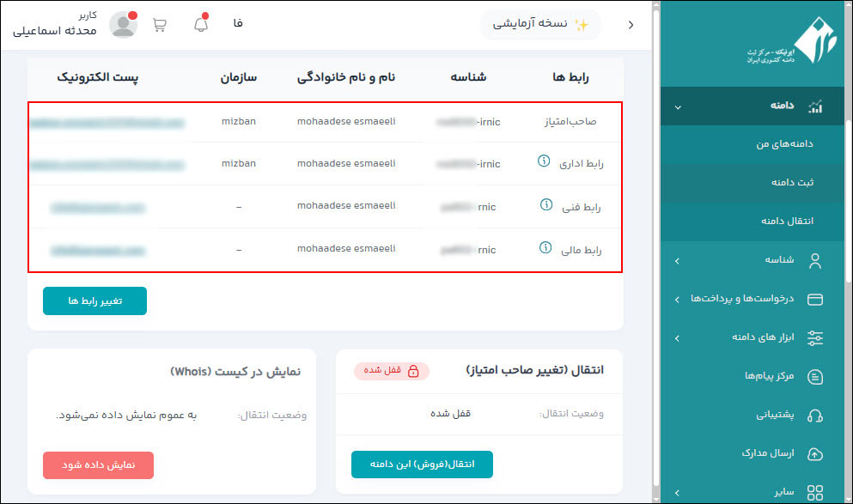Expand the درخواست‌ها و پرداخت‌ها section
Screen dimensions: 853x504
(676, 300)
